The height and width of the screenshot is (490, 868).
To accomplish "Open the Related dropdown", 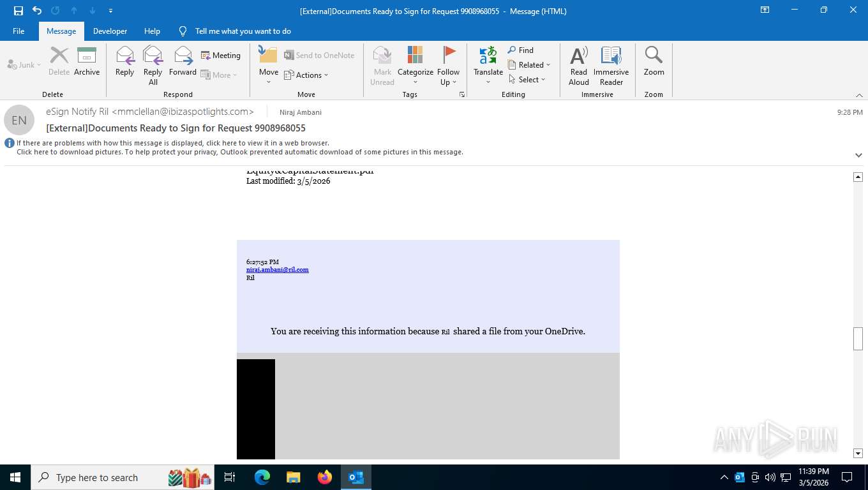I will pos(529,64).
